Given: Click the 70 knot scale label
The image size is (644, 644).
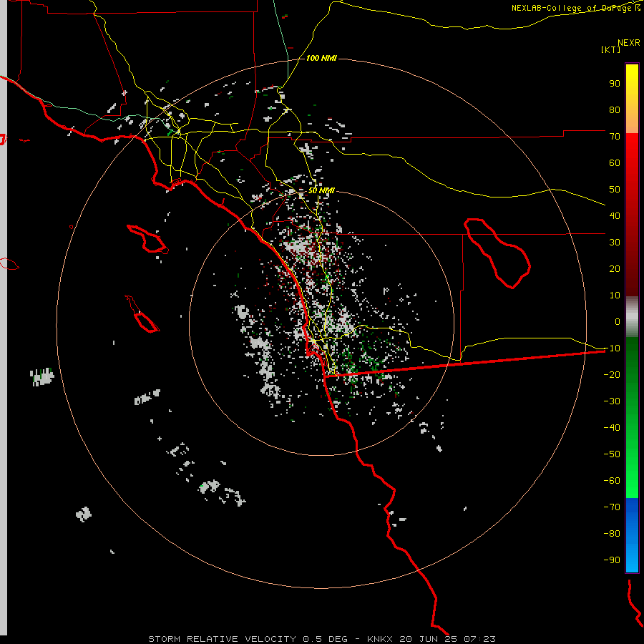Looking at the screenshot, I should coord(615,137).
